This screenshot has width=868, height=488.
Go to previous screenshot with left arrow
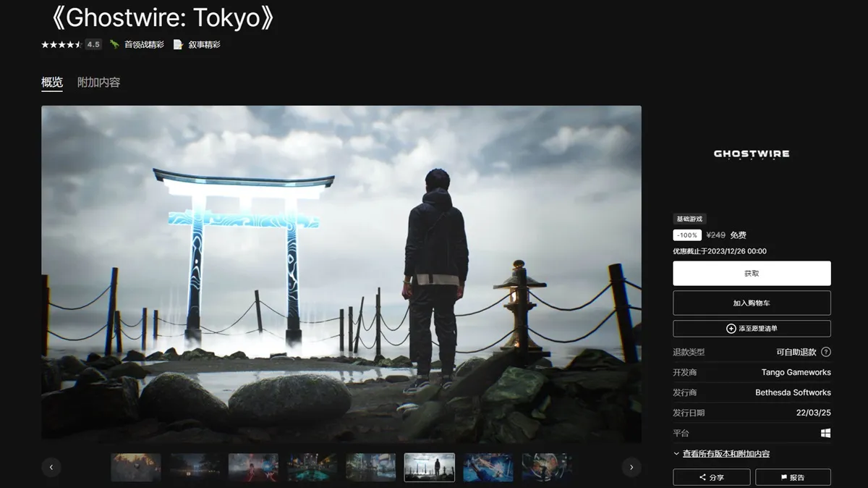click(x=51, y=468)
